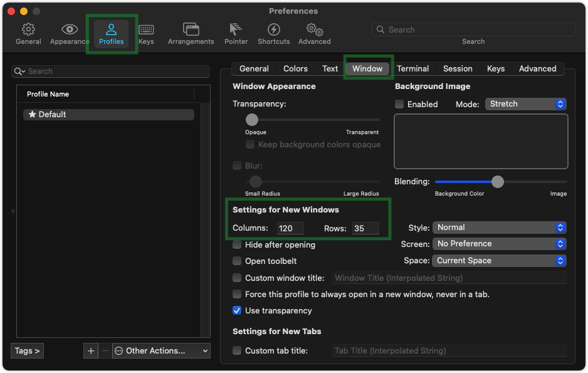Open the Advanced gears toolbar pane
The width and height of the screenshot is (588, 373).
coord(314,34)
